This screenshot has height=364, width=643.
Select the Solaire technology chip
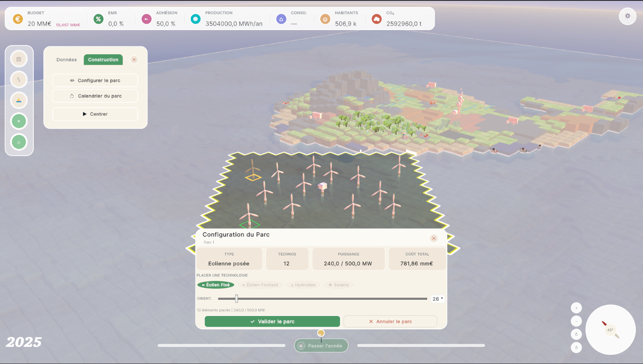pos(339,285)
